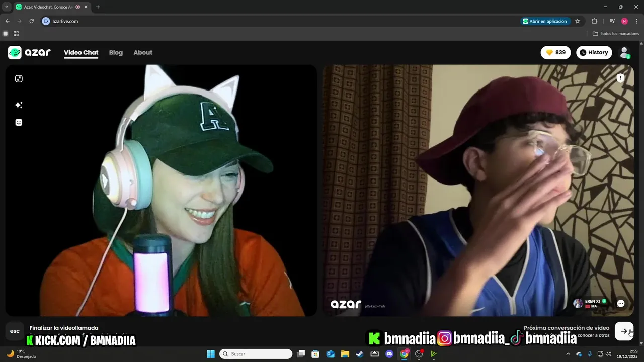644x362 pixels.
Task: Click Finalizar la videollamada label
Action: [64, 328]
